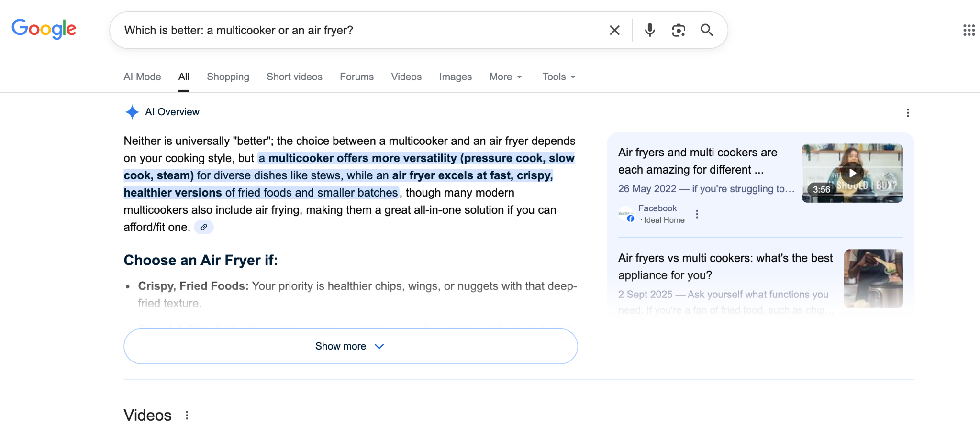Select the All results tab
The image size is (980, 427).
[x=184, y=77]
